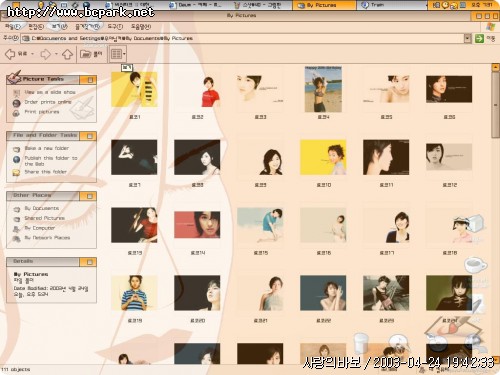Collapse the Picture Tasks panel

90,80
